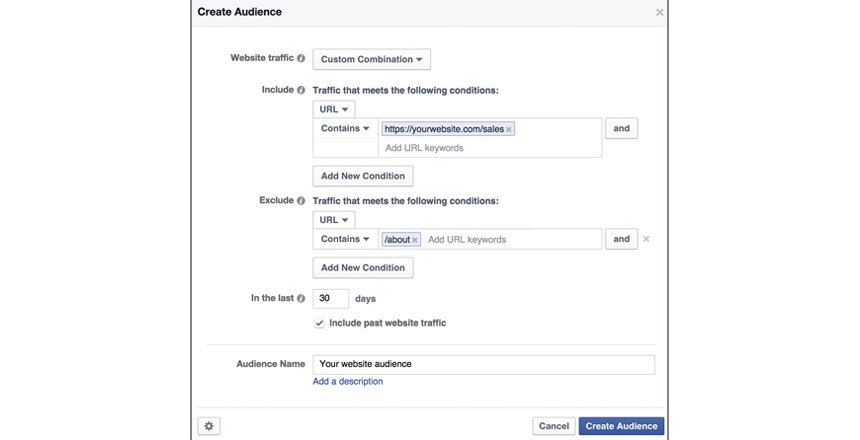Click the days number input field

(331, 298)
